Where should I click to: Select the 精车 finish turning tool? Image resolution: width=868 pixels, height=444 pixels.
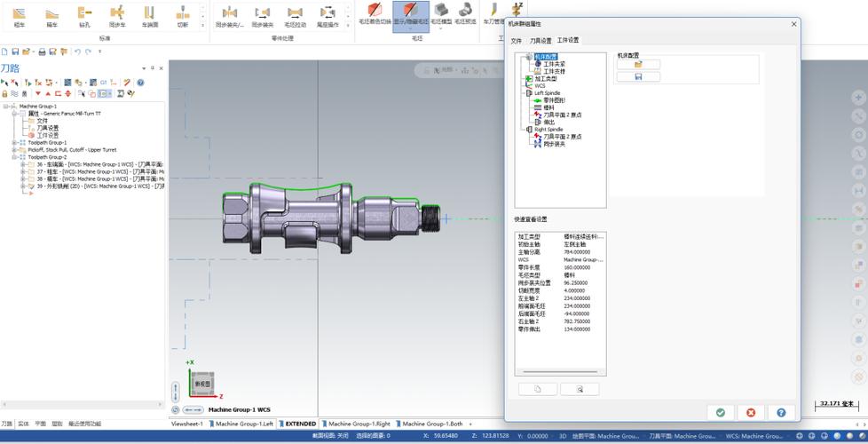coord(51,17)
